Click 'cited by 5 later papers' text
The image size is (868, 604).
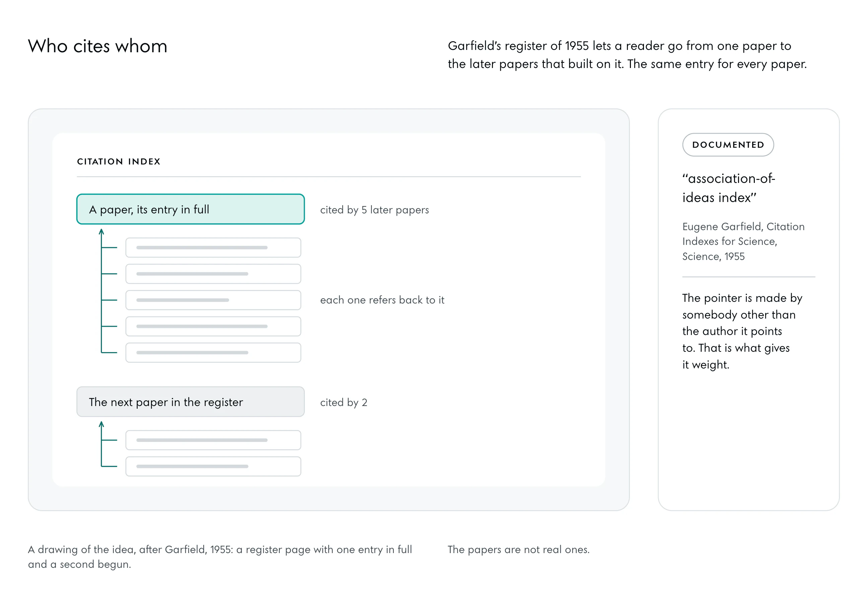click(374, 210)
